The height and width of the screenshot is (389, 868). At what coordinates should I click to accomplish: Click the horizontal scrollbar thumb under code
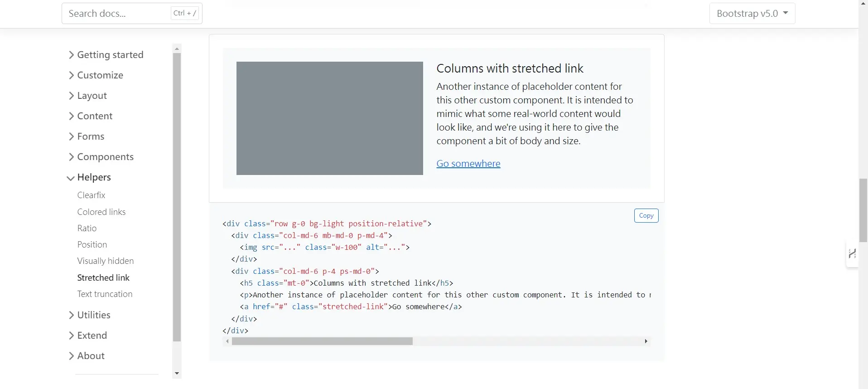322,341
